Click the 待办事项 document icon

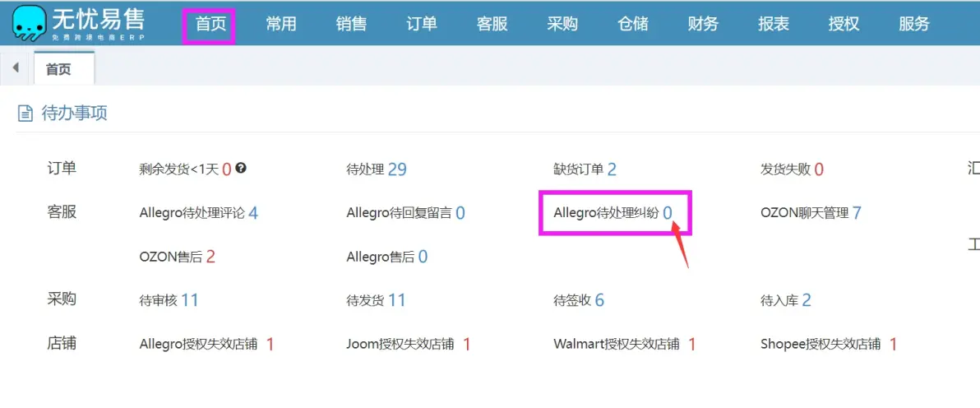(25, 114)
